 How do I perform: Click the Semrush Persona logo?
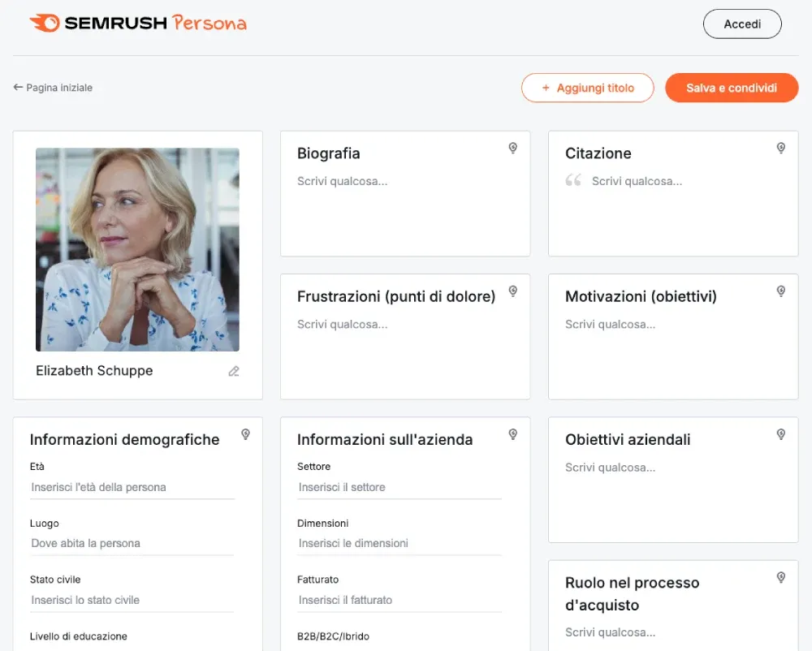[x=138, y=24]
